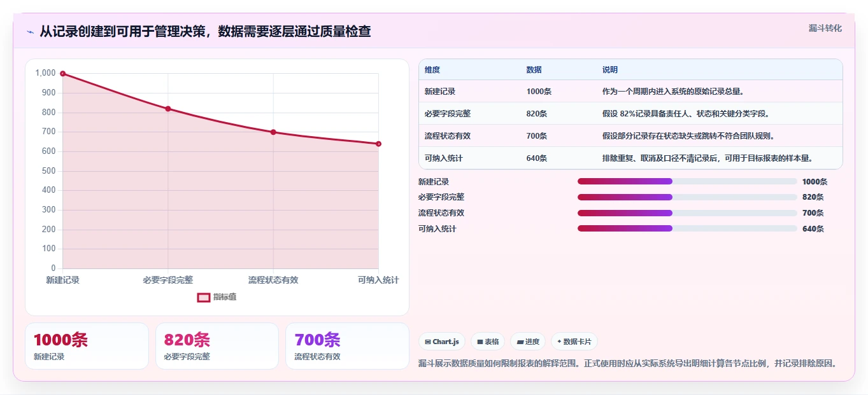Click the 820条 table cell

(x=537, y=114)
